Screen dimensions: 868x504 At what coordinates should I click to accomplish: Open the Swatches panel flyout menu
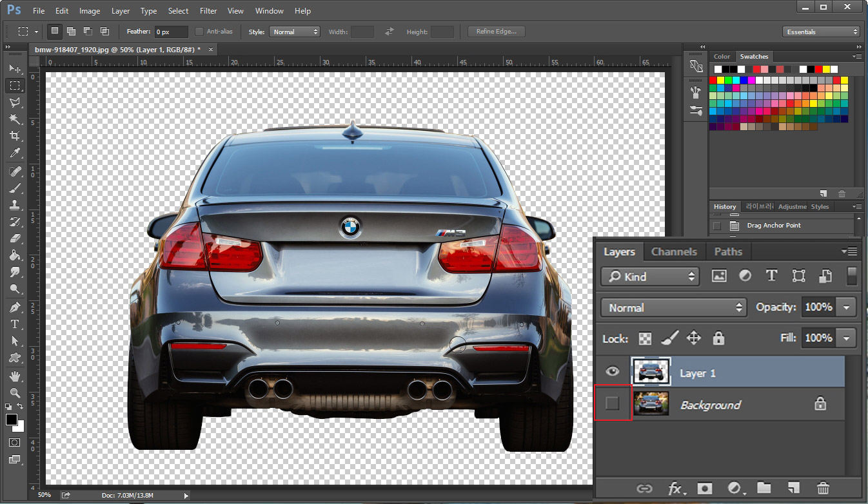857,56
